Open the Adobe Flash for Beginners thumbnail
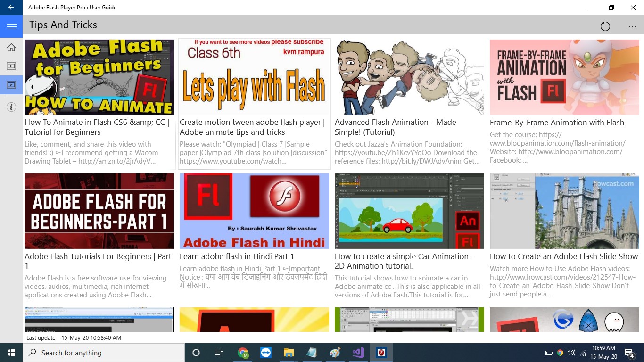This screenshot has width=644, height=362. 99,77
